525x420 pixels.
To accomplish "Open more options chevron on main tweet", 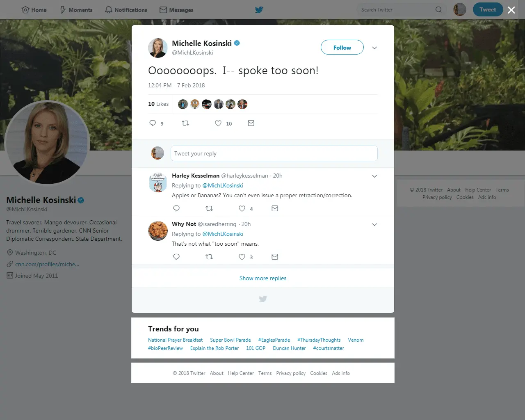I will tap(374, 48).
